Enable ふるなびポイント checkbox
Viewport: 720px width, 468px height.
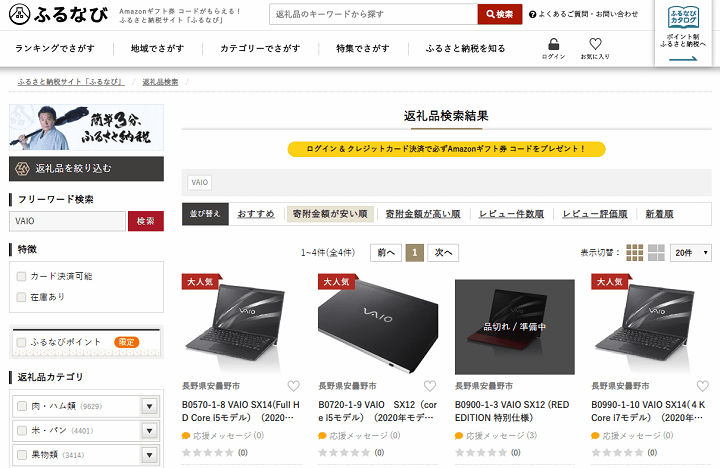tap(21, 343)
